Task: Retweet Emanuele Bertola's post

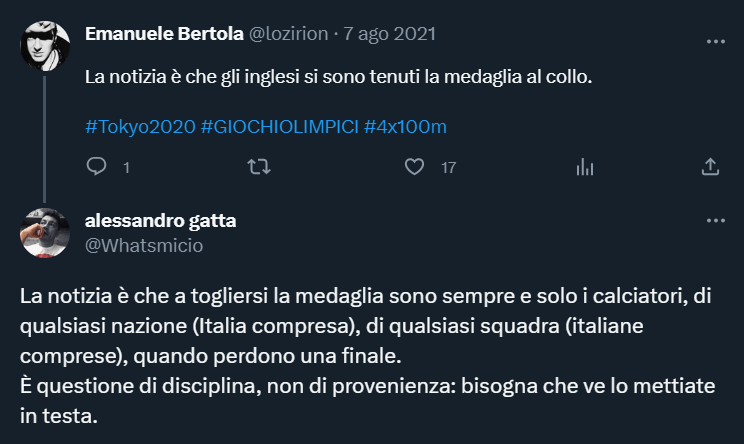Action: click(258, 167)
